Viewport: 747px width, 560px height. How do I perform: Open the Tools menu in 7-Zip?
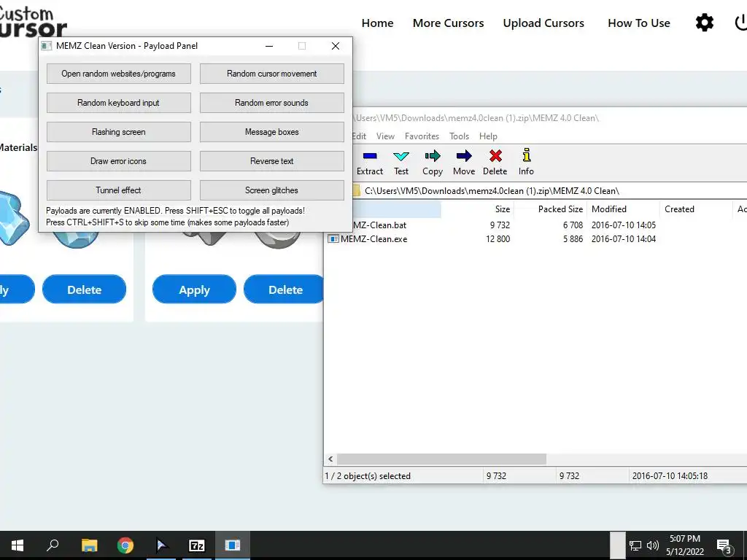[460, 136]
